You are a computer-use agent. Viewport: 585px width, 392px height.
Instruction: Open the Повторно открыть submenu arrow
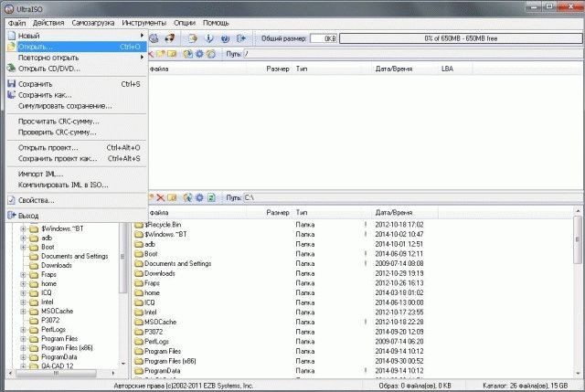[142, 58]
